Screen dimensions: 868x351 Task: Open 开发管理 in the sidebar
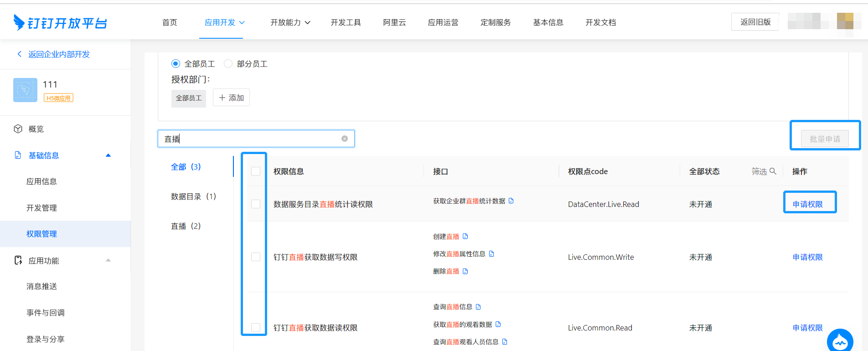click(x=41, y=208)
